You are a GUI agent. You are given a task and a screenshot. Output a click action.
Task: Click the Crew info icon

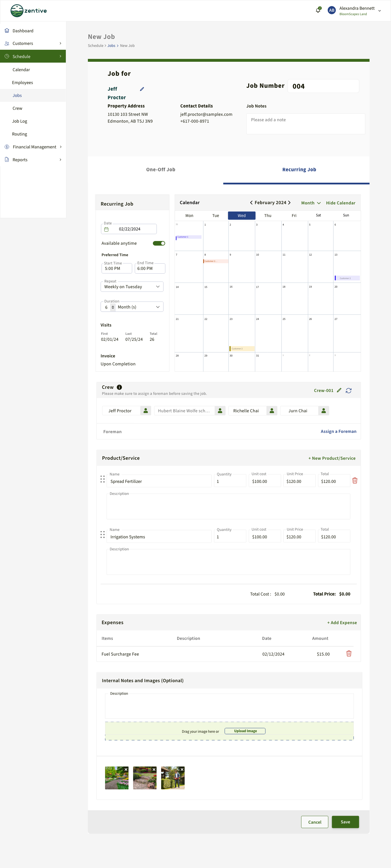(119, 387)
